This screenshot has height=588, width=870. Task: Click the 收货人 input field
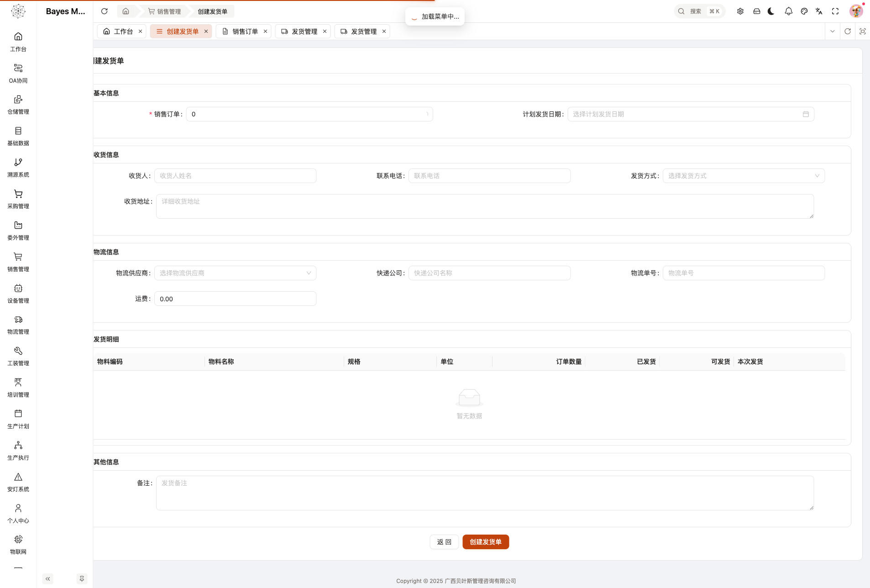236,176
